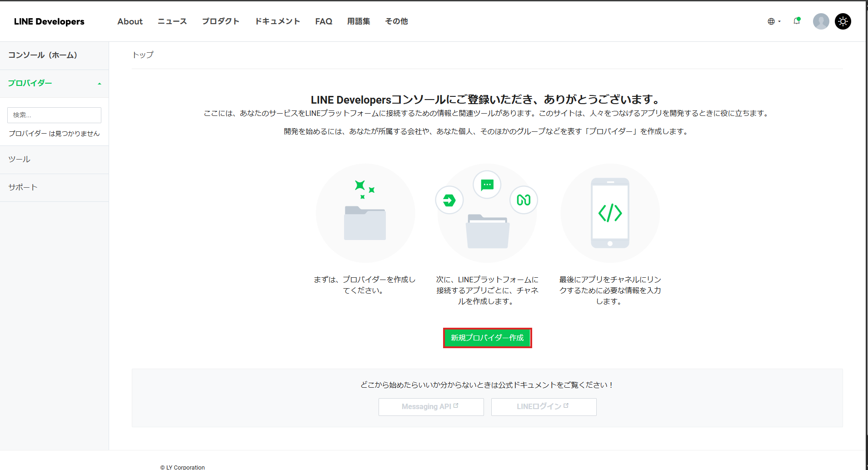The image size is (868, 470).
Task: Go to コンソール（ホーム） in sidebar
Action: [x=54, y=55]
